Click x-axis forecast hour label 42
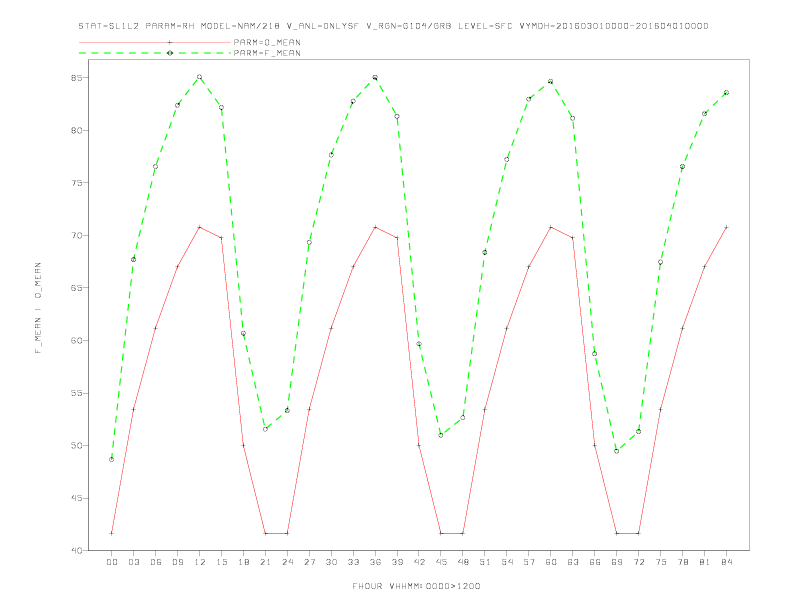The width and height of the screenshot is (792, 612). pyautogui.click(x=419, y=562)
